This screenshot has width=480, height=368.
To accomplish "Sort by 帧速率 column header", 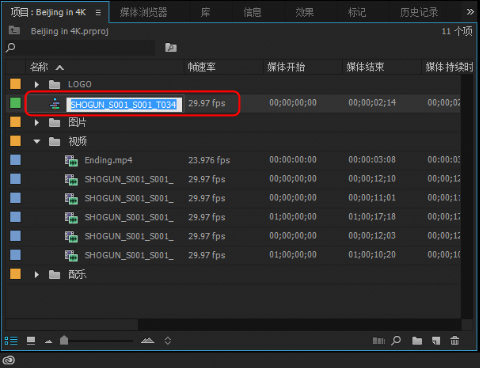I will [x=201, y=67].
